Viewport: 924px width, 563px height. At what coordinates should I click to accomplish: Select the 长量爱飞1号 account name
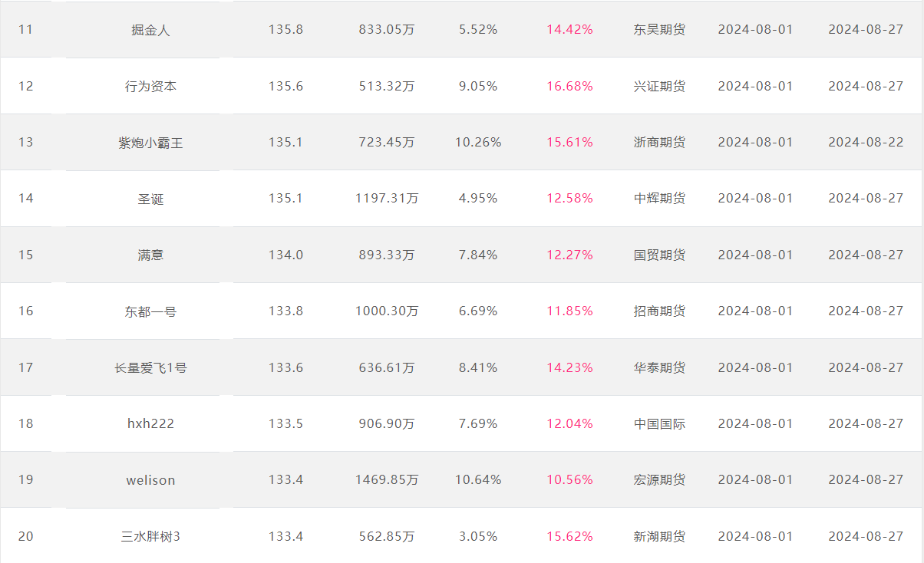150,367
